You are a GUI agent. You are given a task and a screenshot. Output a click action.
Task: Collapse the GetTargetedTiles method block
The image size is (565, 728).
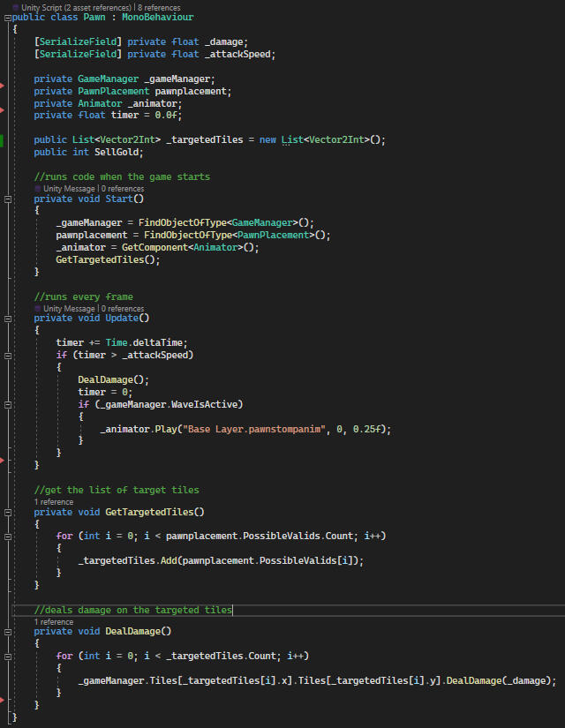coord(7,512)
